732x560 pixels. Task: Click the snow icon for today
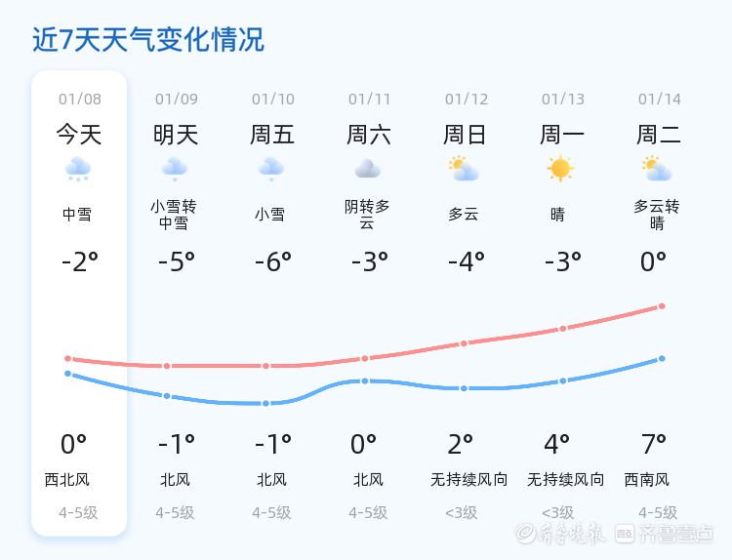pyautogui.click(x=78, y=170)
